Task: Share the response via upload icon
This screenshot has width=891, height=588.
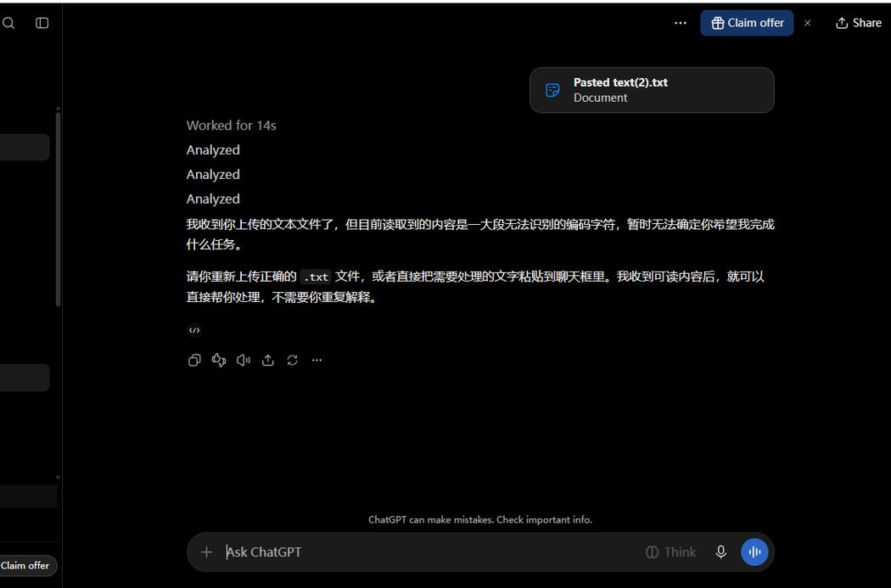Action: click(267, 361)
